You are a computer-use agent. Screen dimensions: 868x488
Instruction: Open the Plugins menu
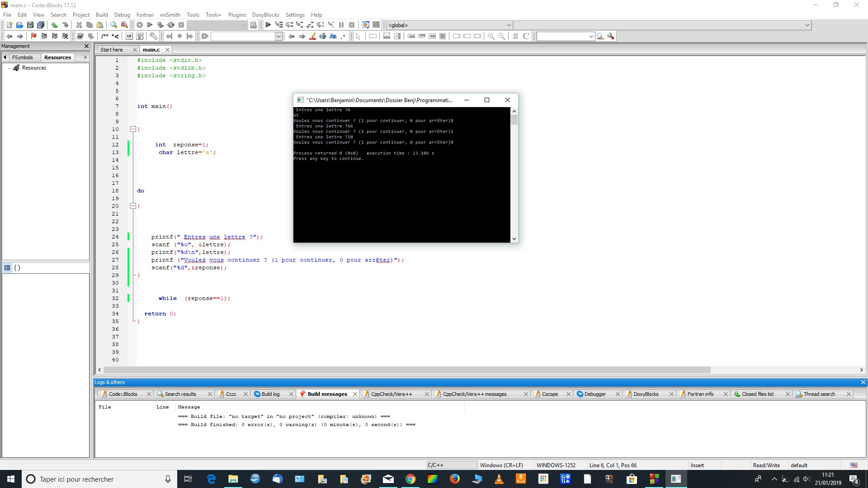(x=237, y=15)
